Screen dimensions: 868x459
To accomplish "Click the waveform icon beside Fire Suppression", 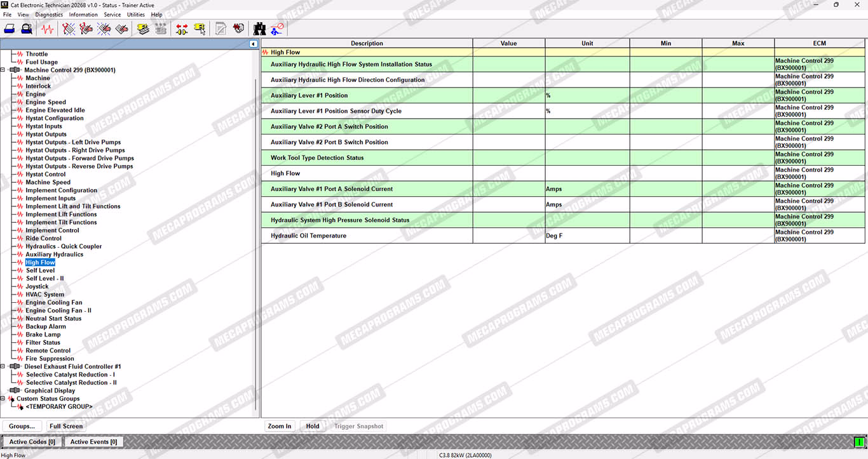I will (x=20, y=359).
